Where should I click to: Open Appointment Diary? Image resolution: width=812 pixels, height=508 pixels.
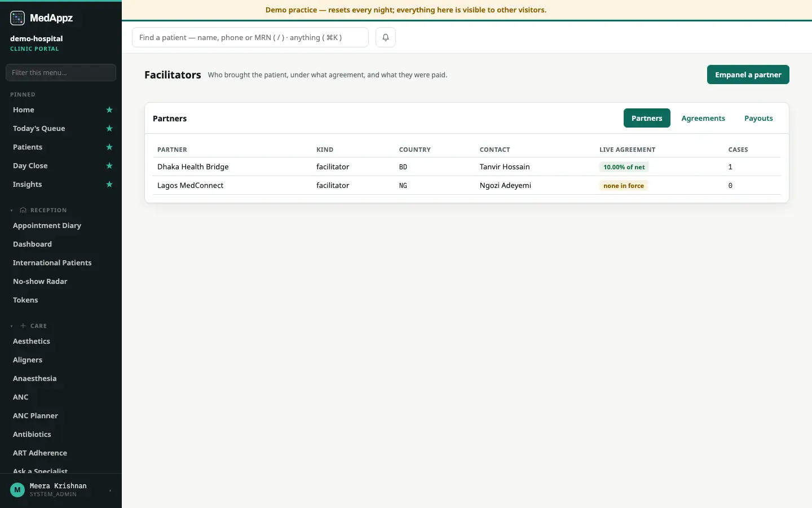pyautogui.click(x=47, y=226)
